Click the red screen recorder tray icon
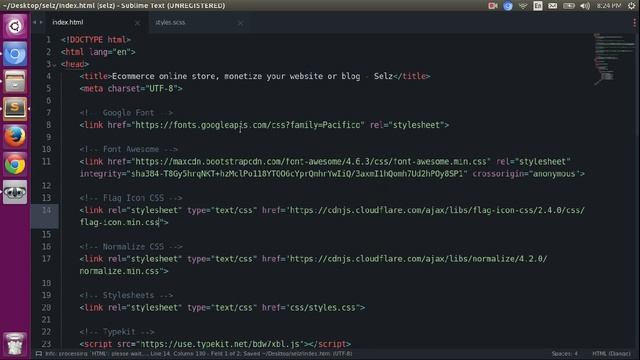640x360 pixels. coord(493,6)
